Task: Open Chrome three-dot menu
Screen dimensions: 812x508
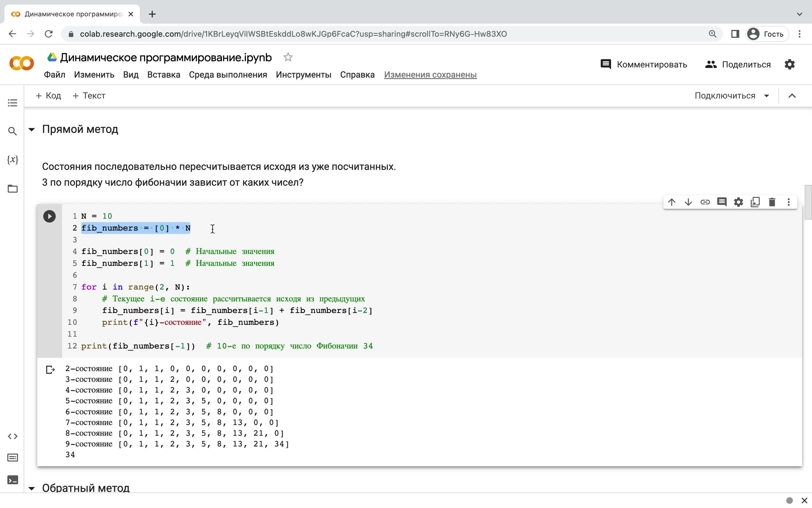Action: pos(800,34)
